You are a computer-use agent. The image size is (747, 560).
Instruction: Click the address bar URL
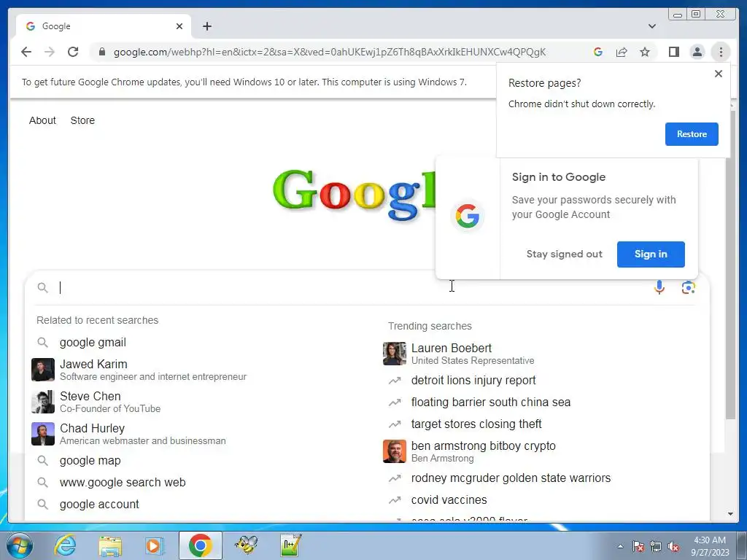pyautogui.click(x=330, y=52)
